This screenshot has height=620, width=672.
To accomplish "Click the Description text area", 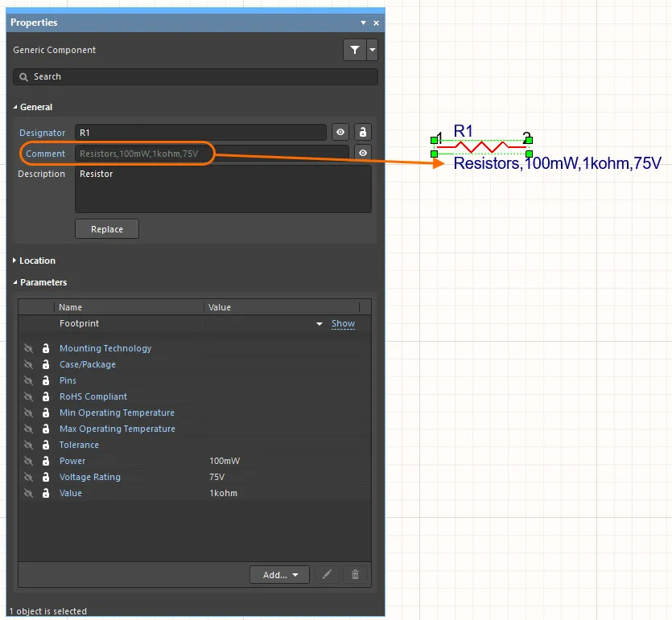I will point(223,189).
